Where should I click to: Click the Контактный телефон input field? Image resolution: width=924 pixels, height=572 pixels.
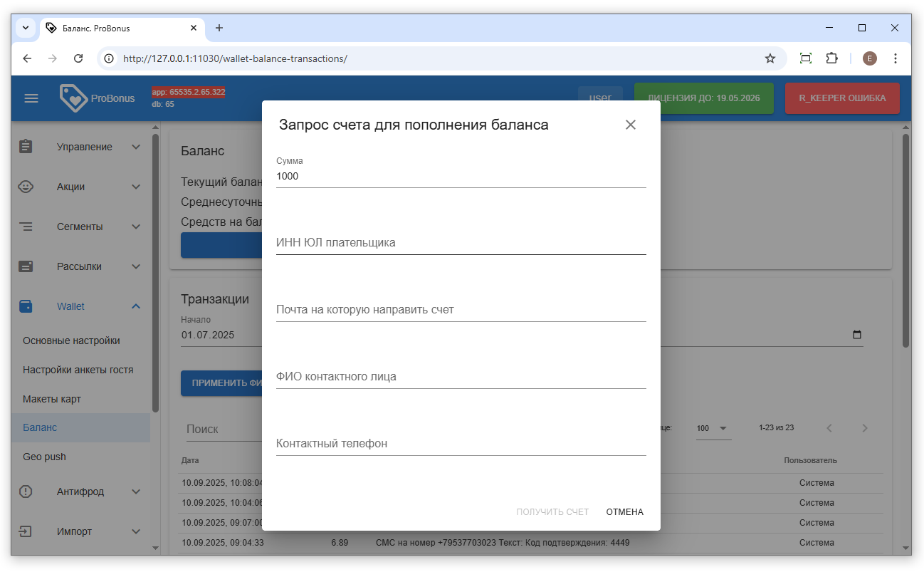click(x=461, y=444)
